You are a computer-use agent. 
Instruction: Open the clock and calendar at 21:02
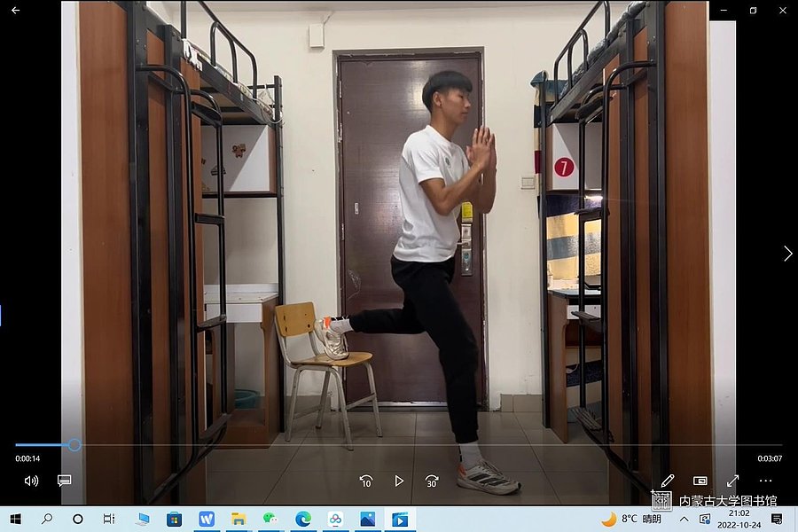pyautogui.click(x=739, y=519)
